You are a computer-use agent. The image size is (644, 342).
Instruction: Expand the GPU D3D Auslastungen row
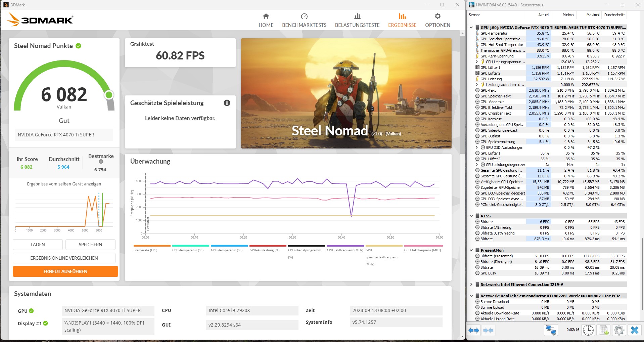[x=476, y=147]
